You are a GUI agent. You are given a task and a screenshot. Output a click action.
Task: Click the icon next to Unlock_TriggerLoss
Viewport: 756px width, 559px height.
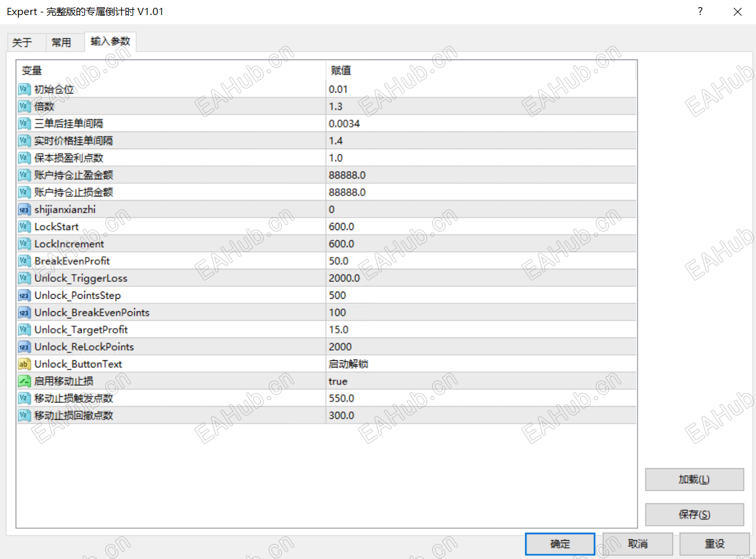click(x=24, y=278)
